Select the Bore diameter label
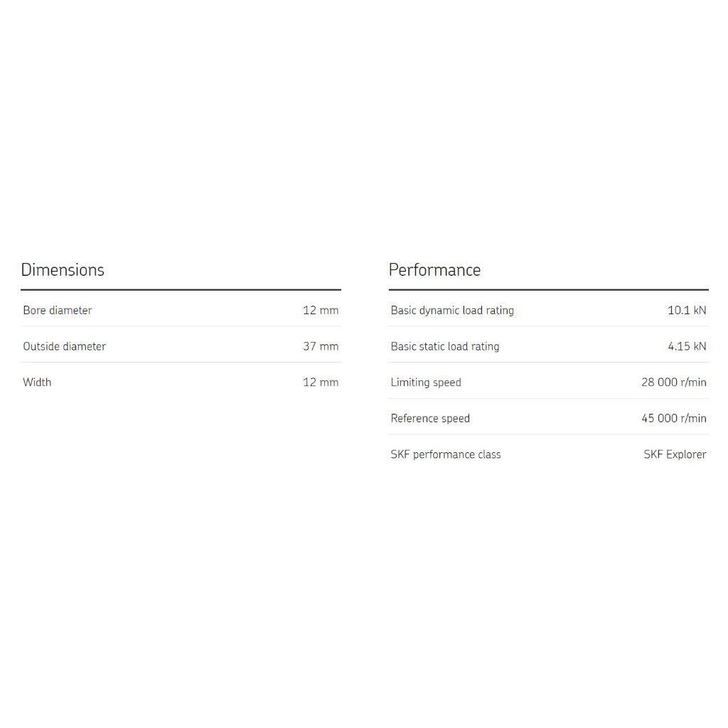Screen dimensions: 728x728 click(58, 311)
